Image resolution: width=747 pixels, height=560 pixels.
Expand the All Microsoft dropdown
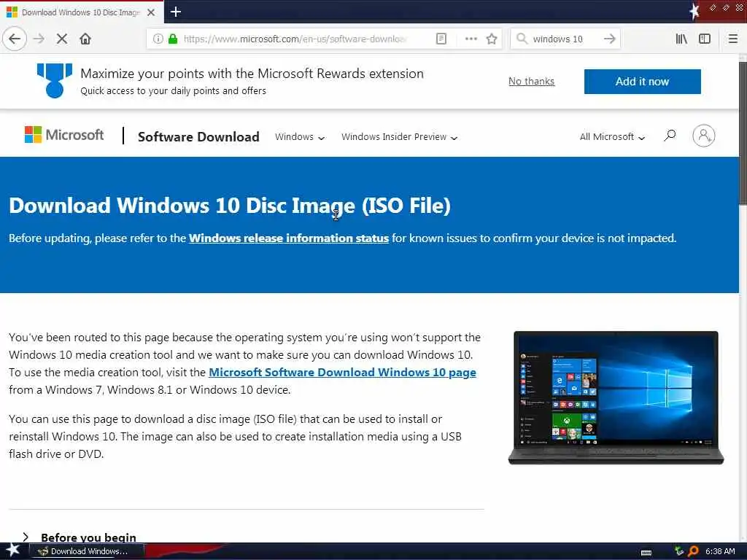coord(612,136)
